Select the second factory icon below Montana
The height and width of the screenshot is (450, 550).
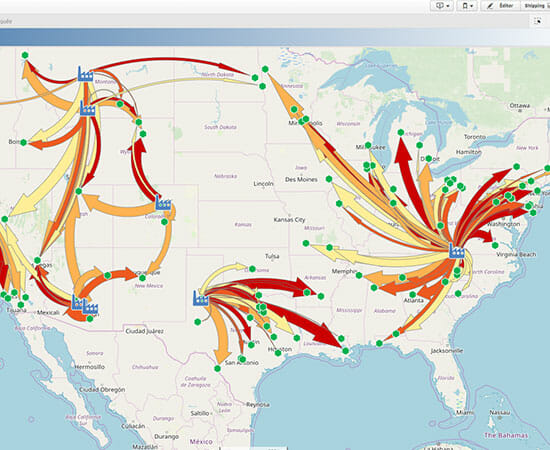(x=88, y=108)
